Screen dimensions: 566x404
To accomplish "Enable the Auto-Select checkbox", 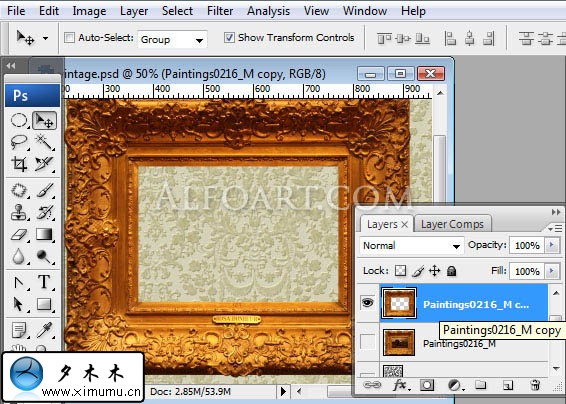I will [x=69, y=38].
